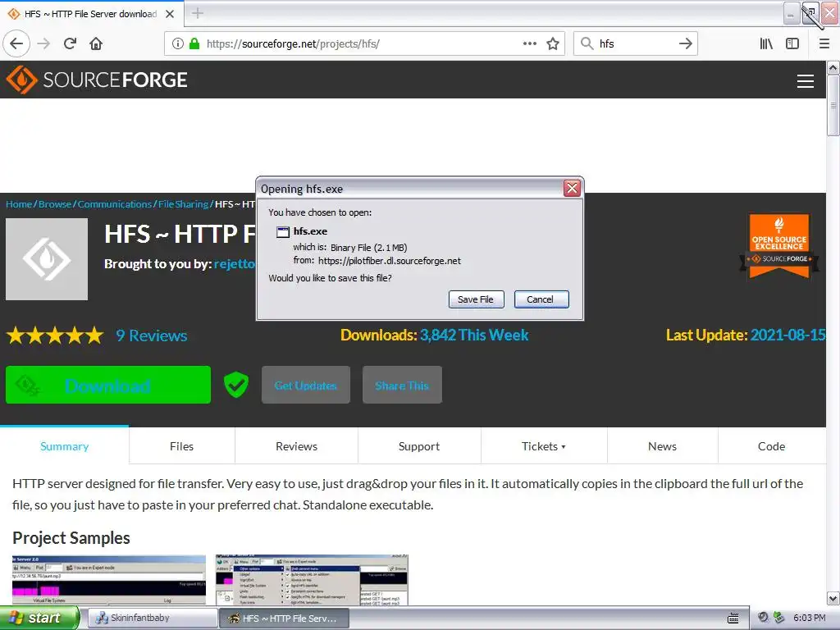Bookmark this page with the star icon
Image resolution: width=840 pixels, height=630 pixels.
click(553, 43)
